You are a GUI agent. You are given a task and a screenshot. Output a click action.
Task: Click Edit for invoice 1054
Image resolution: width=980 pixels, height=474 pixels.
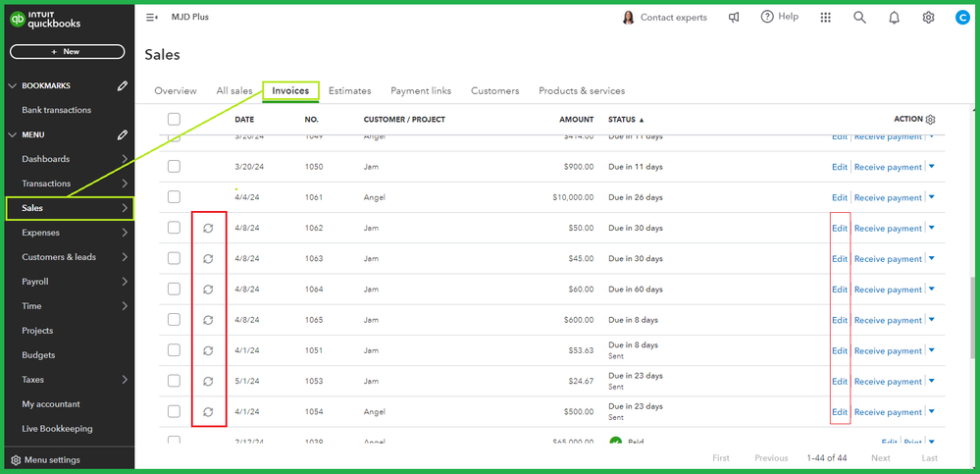click(840, 412)
